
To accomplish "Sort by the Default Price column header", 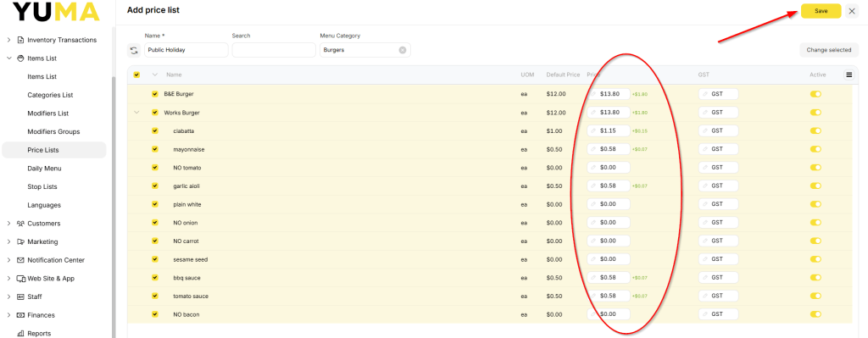I will 563,75.
